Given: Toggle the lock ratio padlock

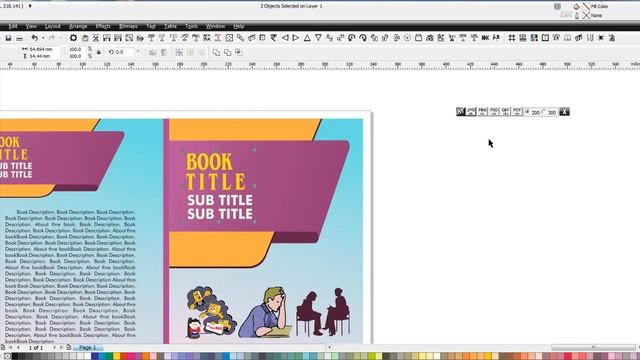Looking at the screenshot, I should pos(99,52).
